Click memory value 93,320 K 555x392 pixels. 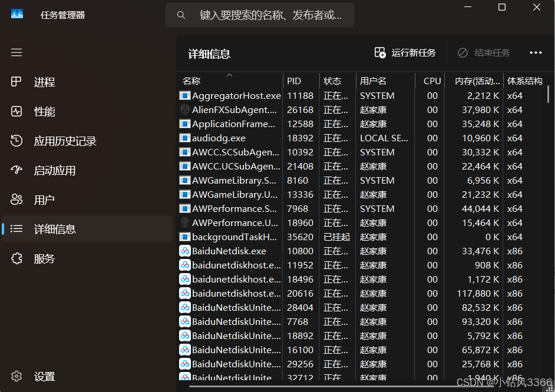click(x=480, y=321)
